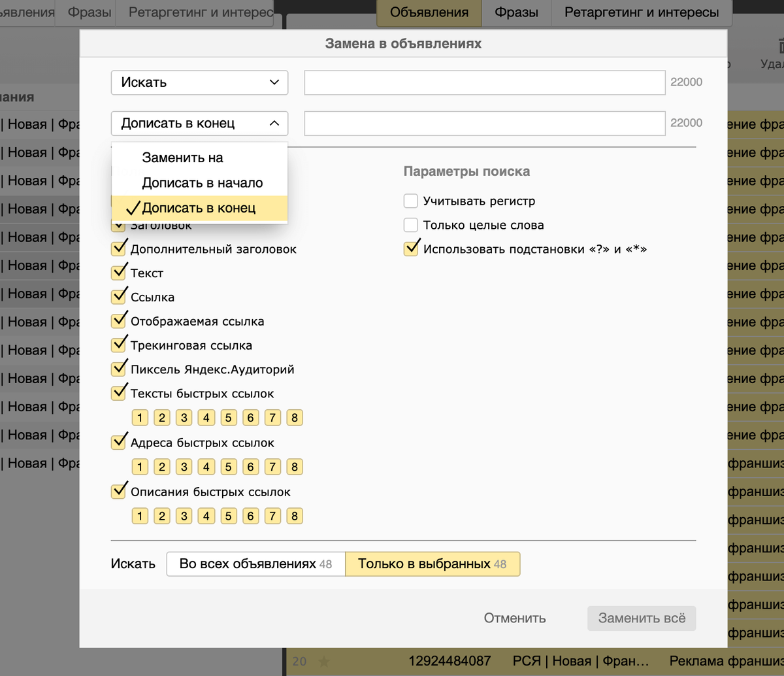Click the Отменить button
Viewport: 784px width, 676px height.
tap(515, 618)
